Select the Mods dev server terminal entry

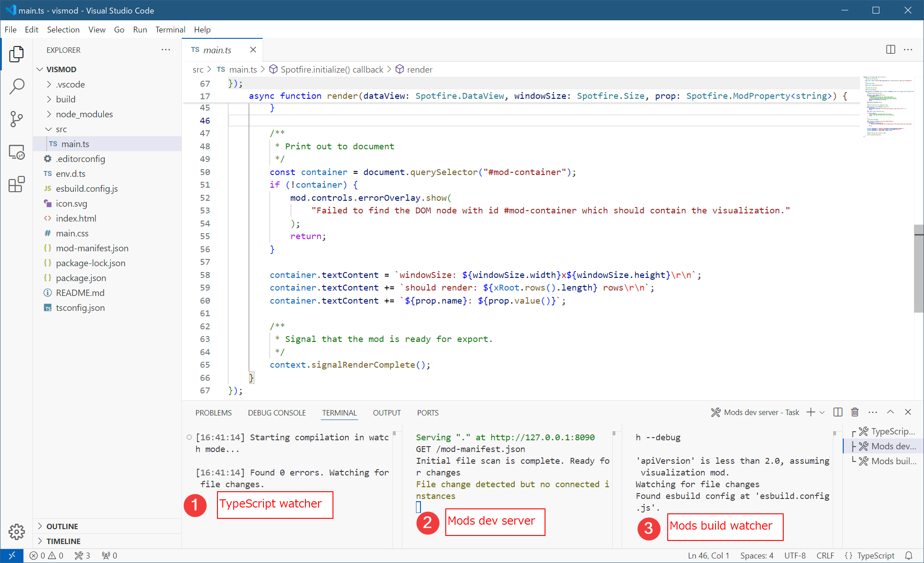(884, 446)
